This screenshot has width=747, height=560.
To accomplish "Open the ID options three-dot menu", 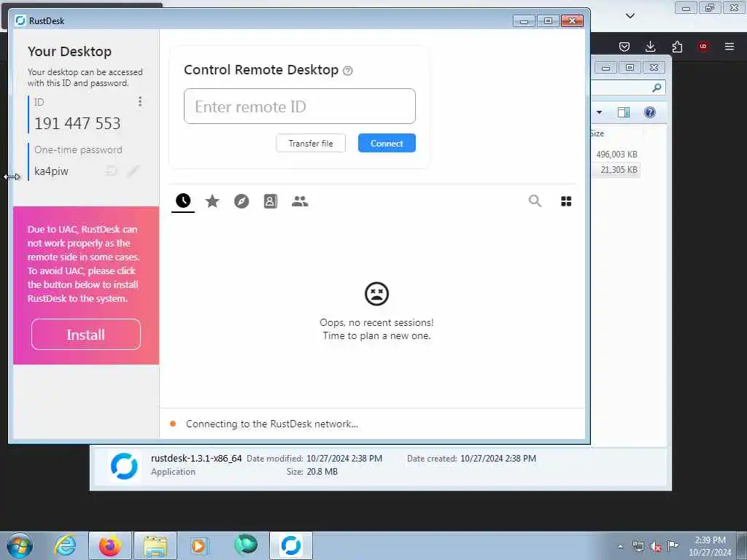I will tap(139, 101).
